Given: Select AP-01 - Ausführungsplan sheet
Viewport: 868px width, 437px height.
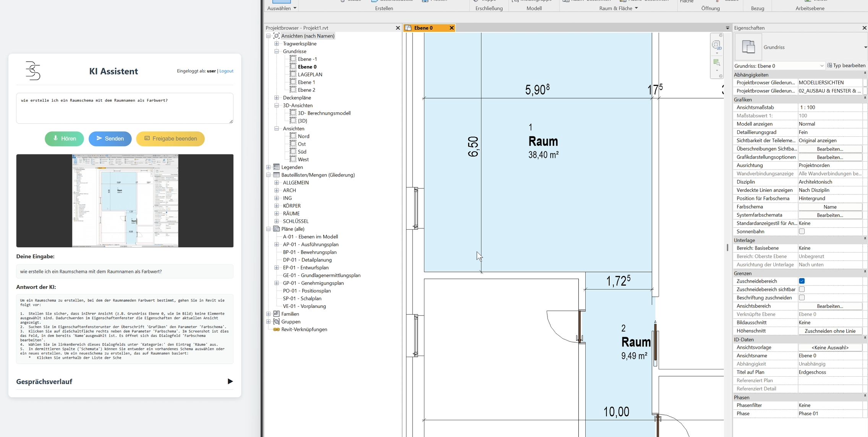Looking at the screenshot, I should pyautogui.click(x=311, y=244).
